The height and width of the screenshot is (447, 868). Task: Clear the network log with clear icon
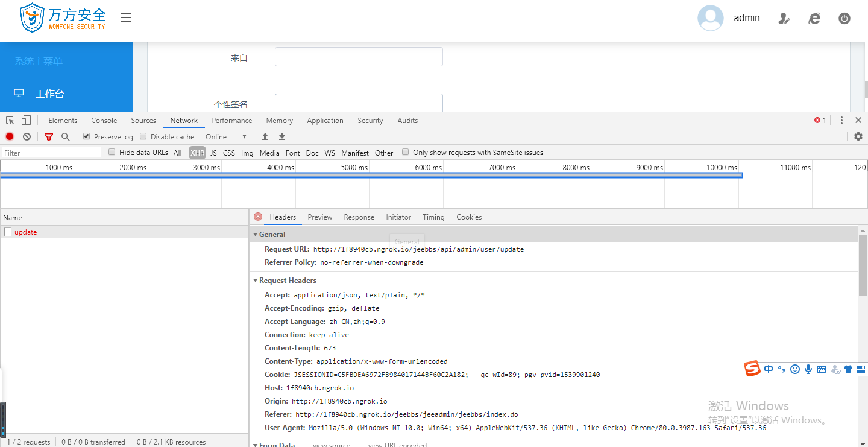pyautogui.click(x=27, y=137)
